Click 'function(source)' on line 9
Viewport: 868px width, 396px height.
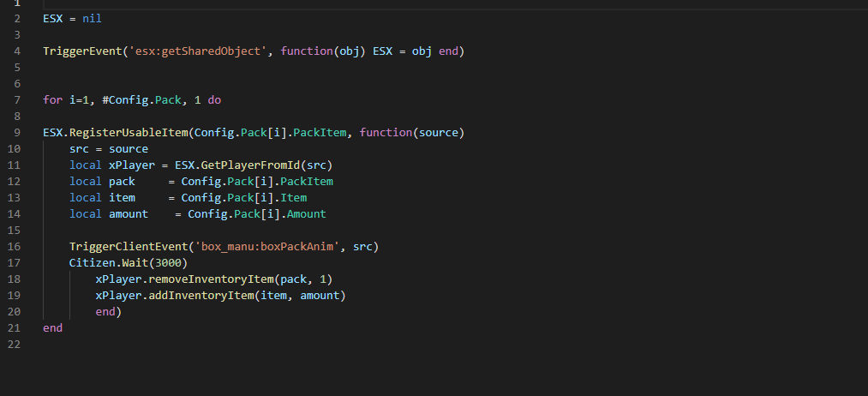pos(412,133)
